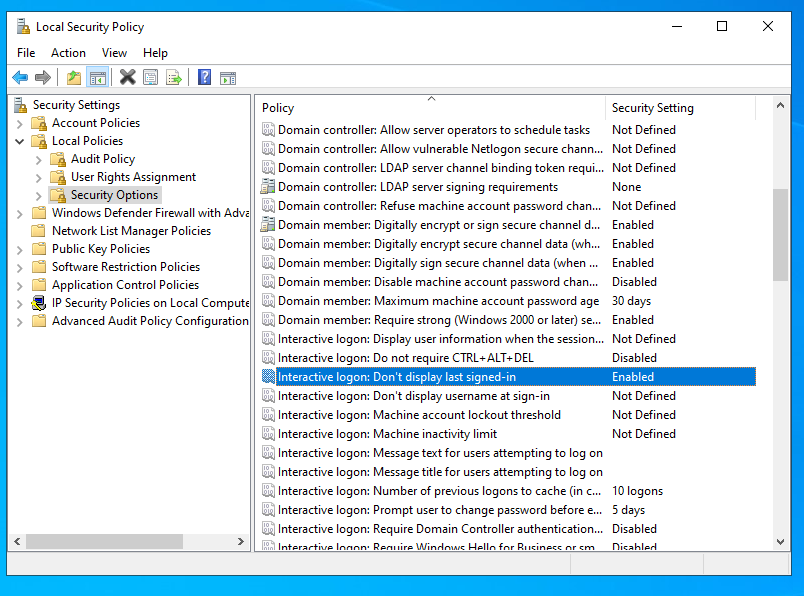Image resolution: width=804 pixels, height=596 pixels.
Task: Sort by the Policy column header
Action: [430, 108]
